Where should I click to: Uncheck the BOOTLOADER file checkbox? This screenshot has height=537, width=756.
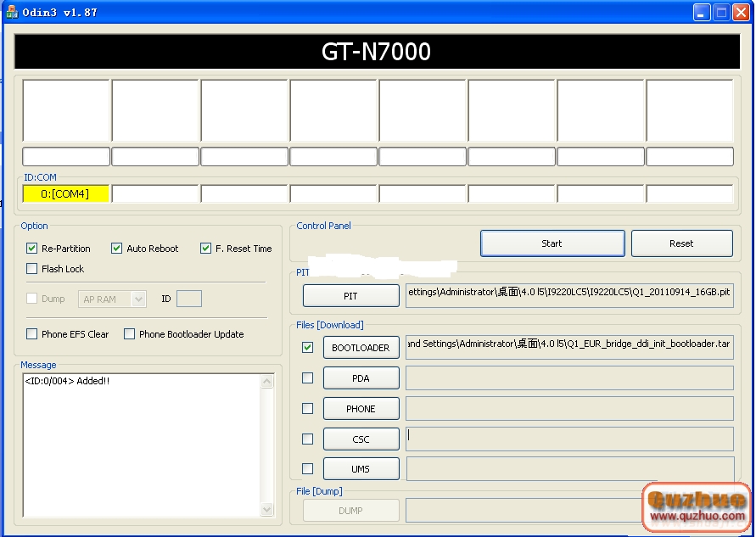[x=308, y=347]
